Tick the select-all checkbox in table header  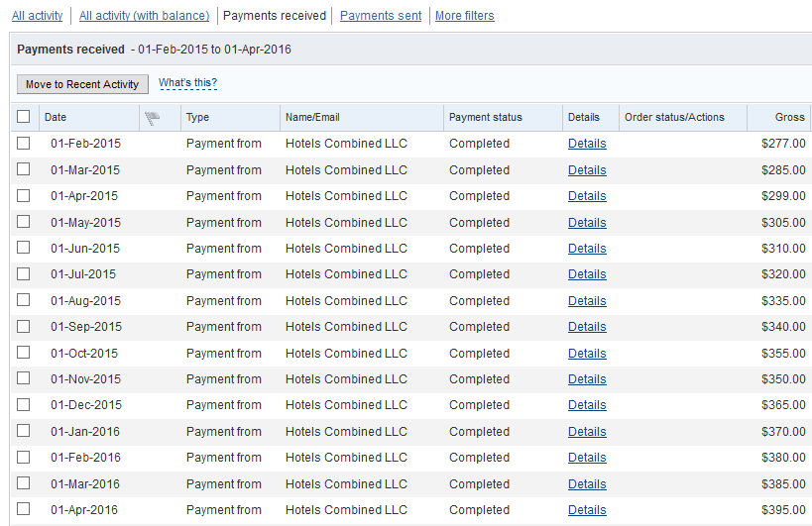pyautogui.click(x=24, y=116)
